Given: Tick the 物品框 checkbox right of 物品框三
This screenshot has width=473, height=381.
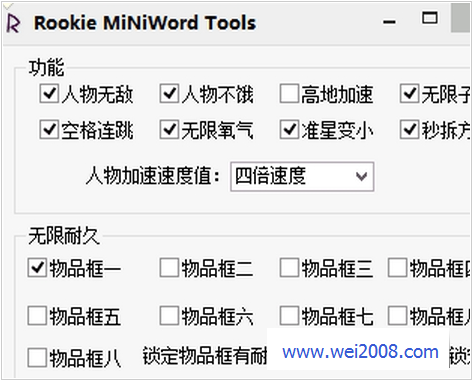Looking at the screenshot, I should click(397, 268).
